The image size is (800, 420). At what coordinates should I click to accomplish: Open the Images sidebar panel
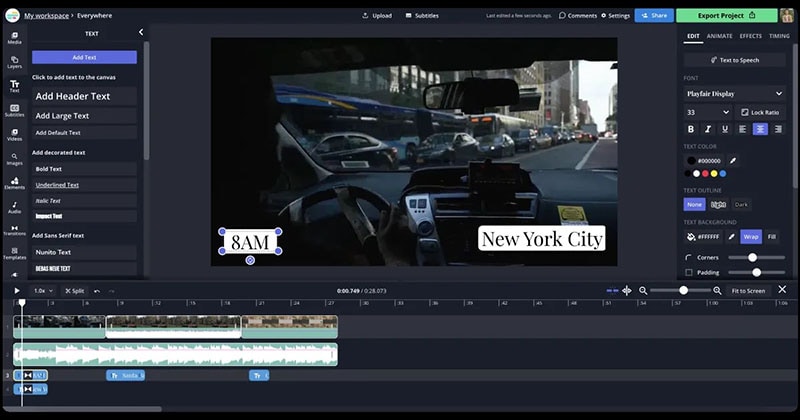[14, 159]
